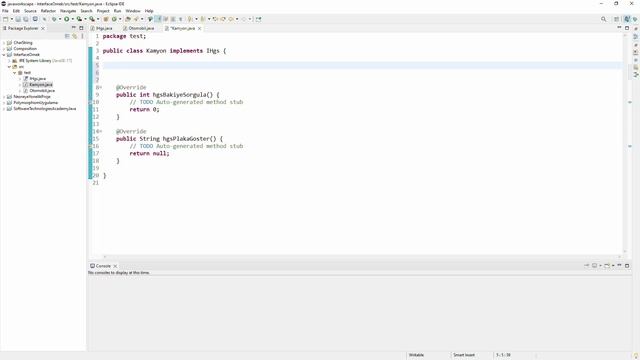Click the Coverage run icon in the toolbar
Image resolution: width=640 pixels, height=360 pixels.
click(x=79, y=19)
